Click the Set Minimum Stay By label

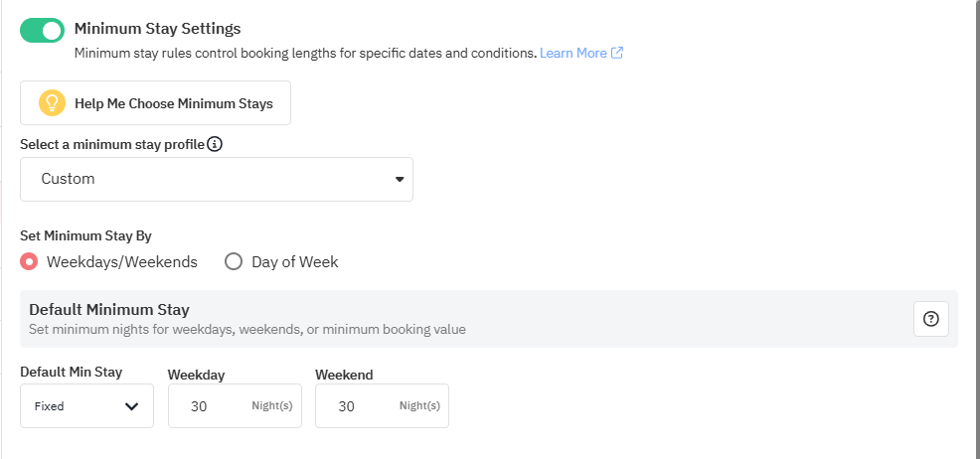pyautogui.click(x=85, y=236)
